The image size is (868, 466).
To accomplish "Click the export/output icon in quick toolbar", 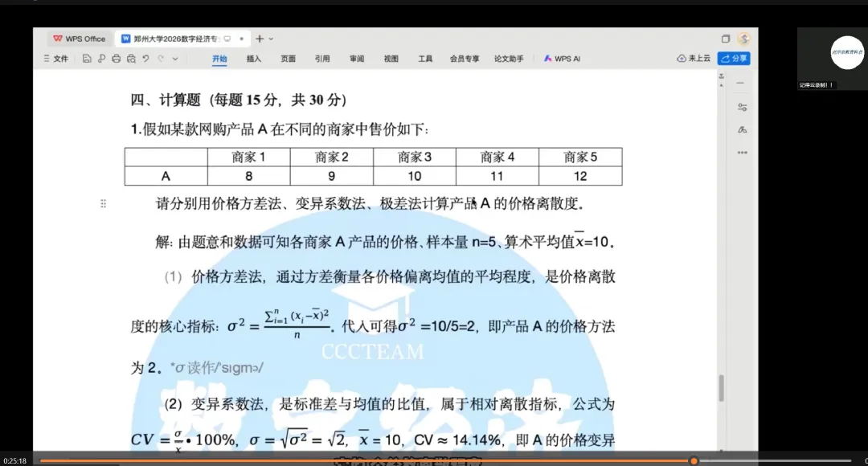I will coord(101,59).
